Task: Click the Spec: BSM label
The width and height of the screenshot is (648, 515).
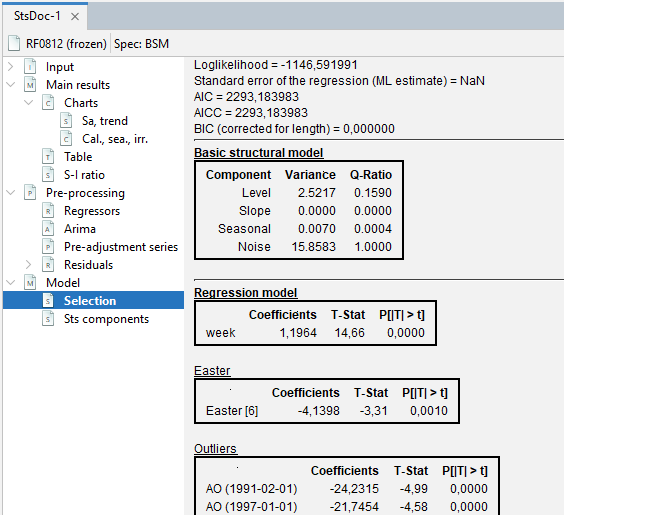Action: (141, 44)
